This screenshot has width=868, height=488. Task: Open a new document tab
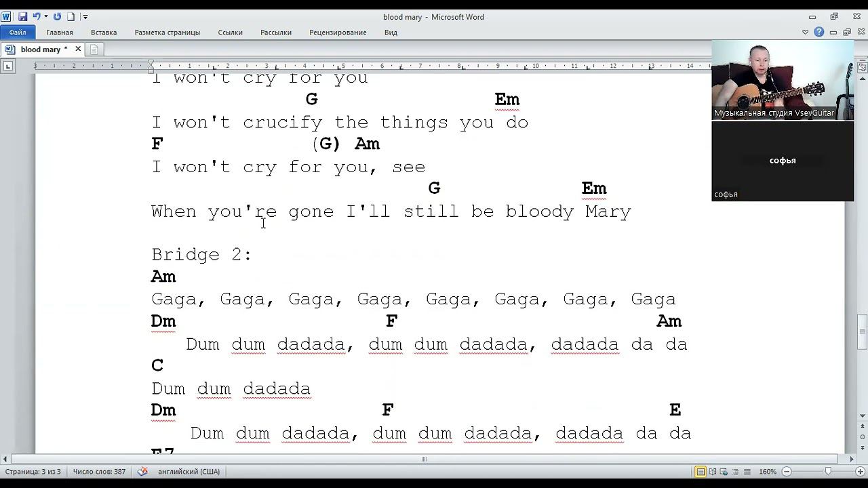94,49
